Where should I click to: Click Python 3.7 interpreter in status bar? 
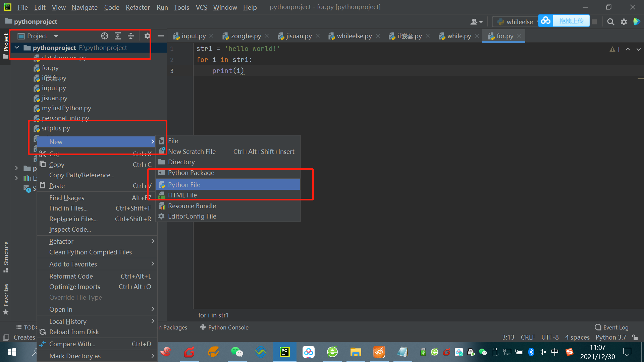pyautogui.click(x=610, y=337)
